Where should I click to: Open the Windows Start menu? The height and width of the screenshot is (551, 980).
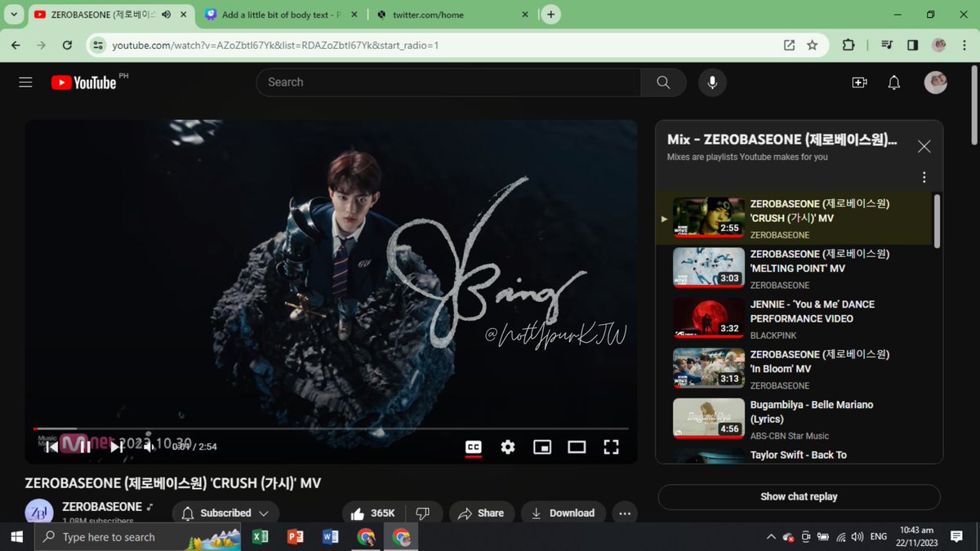[x=16, y=536]
